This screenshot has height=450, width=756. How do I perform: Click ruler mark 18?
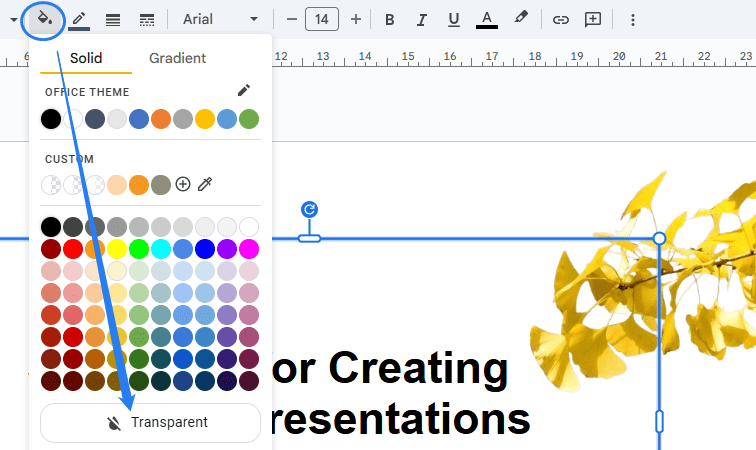click(x=534, y=56)
